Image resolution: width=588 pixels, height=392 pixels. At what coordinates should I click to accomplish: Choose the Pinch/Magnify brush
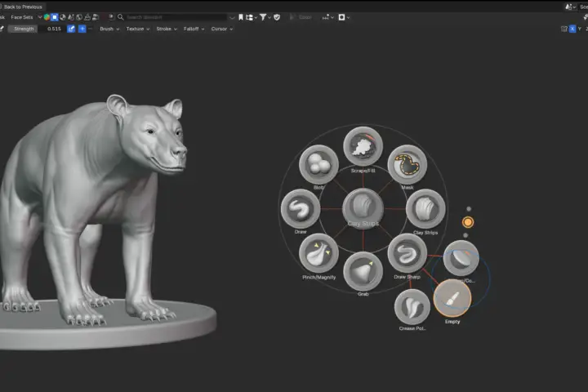point(318,253)
